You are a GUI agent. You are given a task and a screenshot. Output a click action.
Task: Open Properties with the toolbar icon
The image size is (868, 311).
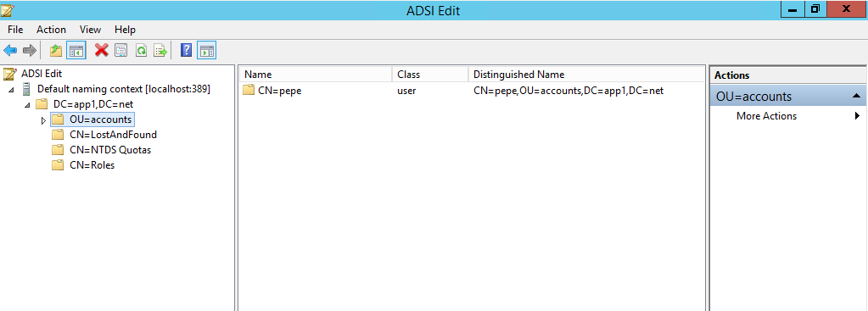pyautogui.click(x=120, y=51)
